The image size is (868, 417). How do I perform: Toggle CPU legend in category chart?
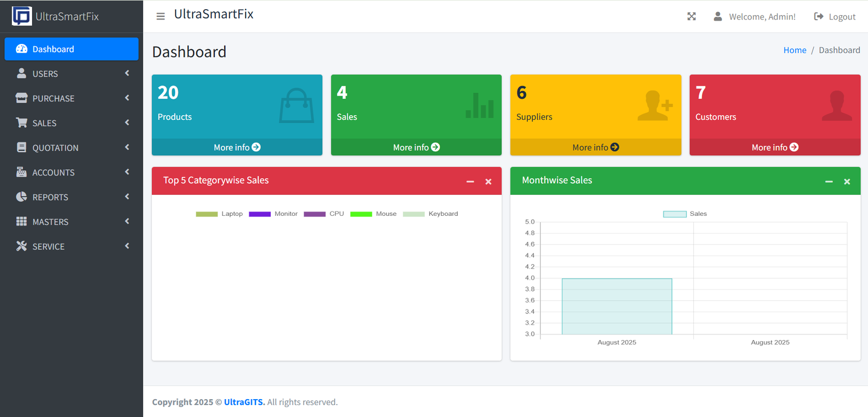tap(324, 214)
